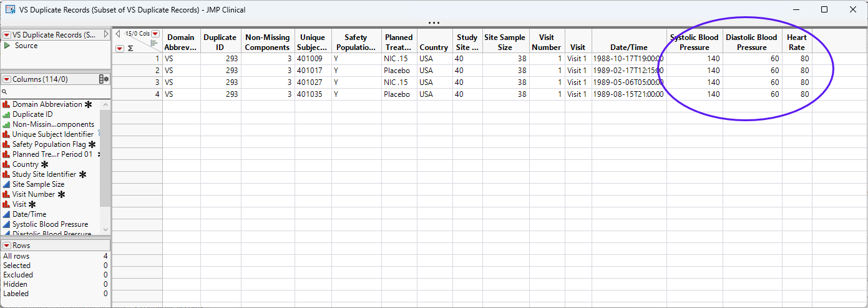
Task: Select Unique Subject Identifier in the columns list
Action: (53, 134)
